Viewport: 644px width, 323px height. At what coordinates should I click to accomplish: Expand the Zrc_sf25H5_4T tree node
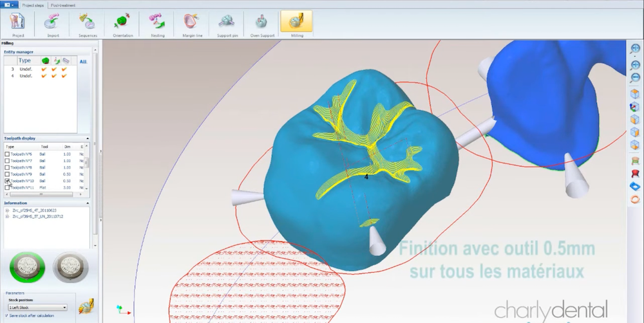[6, 210]
